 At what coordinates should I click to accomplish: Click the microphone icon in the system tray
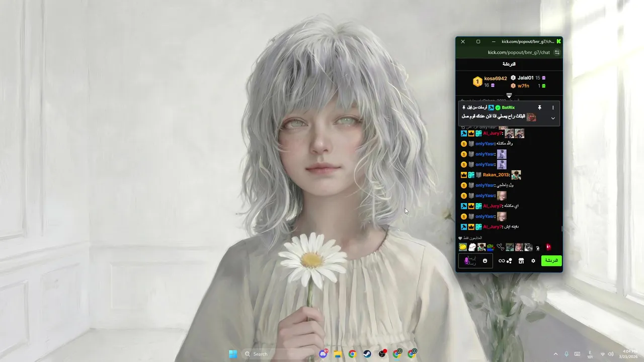click(567, 354)
